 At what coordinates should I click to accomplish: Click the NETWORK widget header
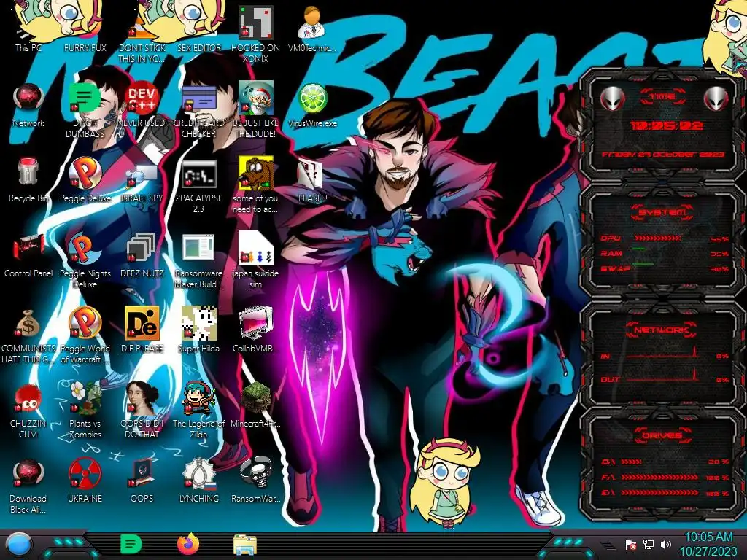tap(662, 329)
